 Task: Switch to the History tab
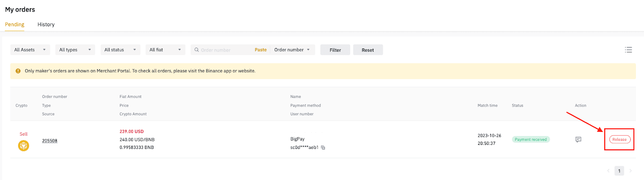click(x=46, y=25)
